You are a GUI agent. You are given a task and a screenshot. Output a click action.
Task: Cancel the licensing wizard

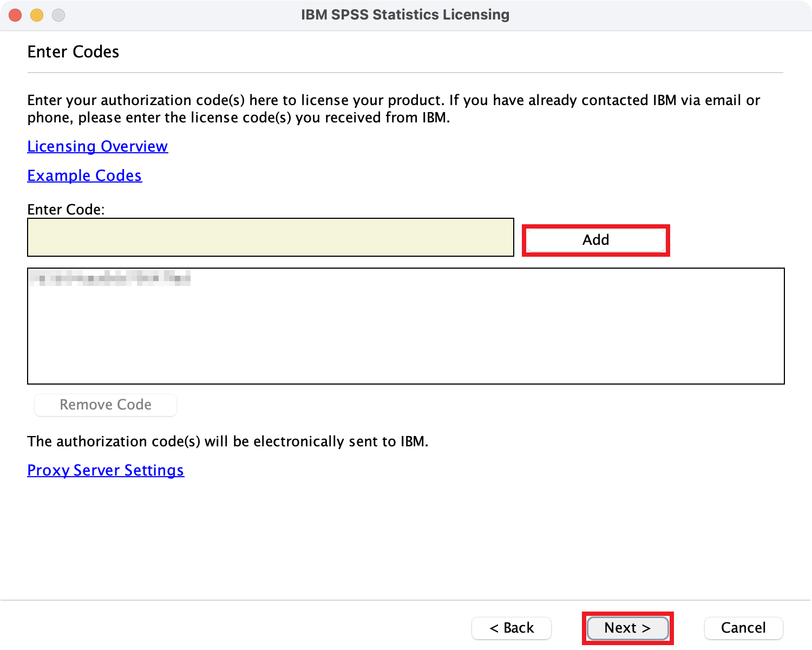pyautogui.click(x=744, y=628)
